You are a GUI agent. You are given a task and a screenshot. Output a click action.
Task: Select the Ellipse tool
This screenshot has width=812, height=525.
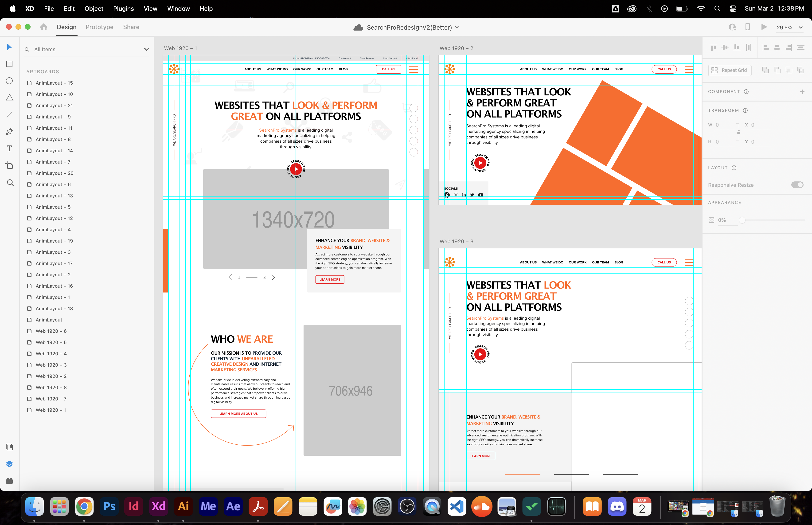click(10, 81)
